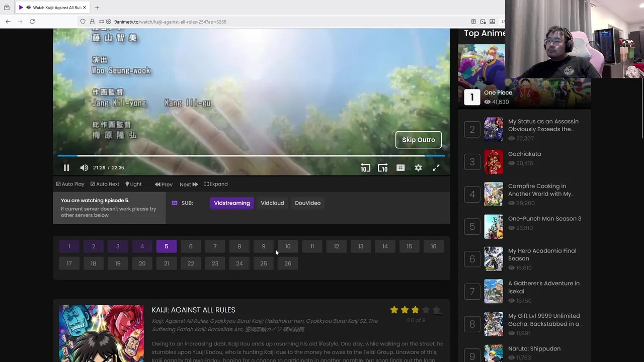Open the browser tab list button
Image resolution: width=644 pixels, height=362 pixels.
pyautogui.click(x=7, y=8)
